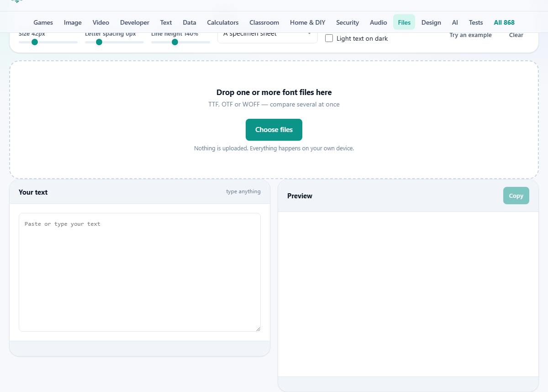Click inside the Your text textarea
This screenshot has width=548, height=392.
(140, 272)
